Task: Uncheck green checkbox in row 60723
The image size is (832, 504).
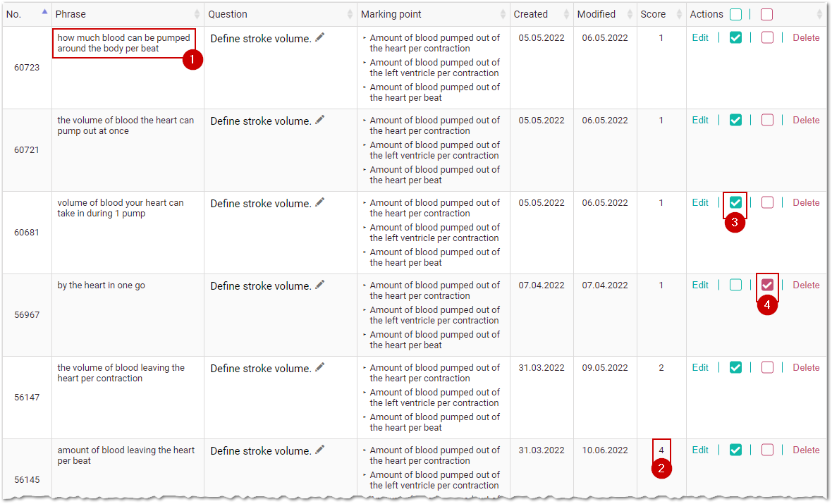Action: (x=735, y=38)
